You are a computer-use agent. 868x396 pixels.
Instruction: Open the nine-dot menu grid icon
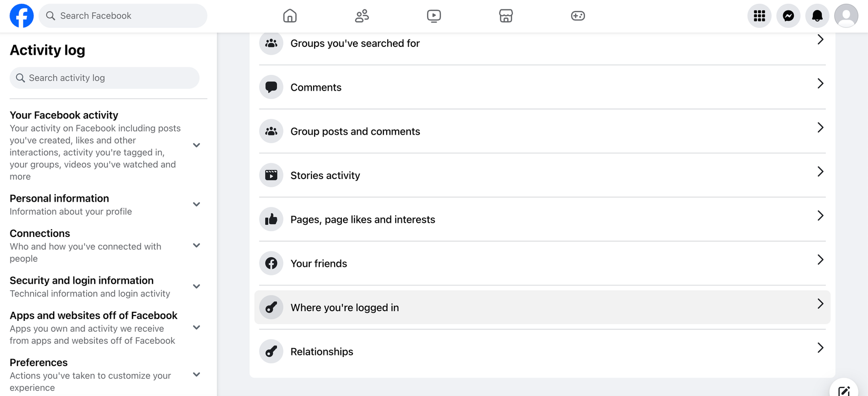point(759,16)
